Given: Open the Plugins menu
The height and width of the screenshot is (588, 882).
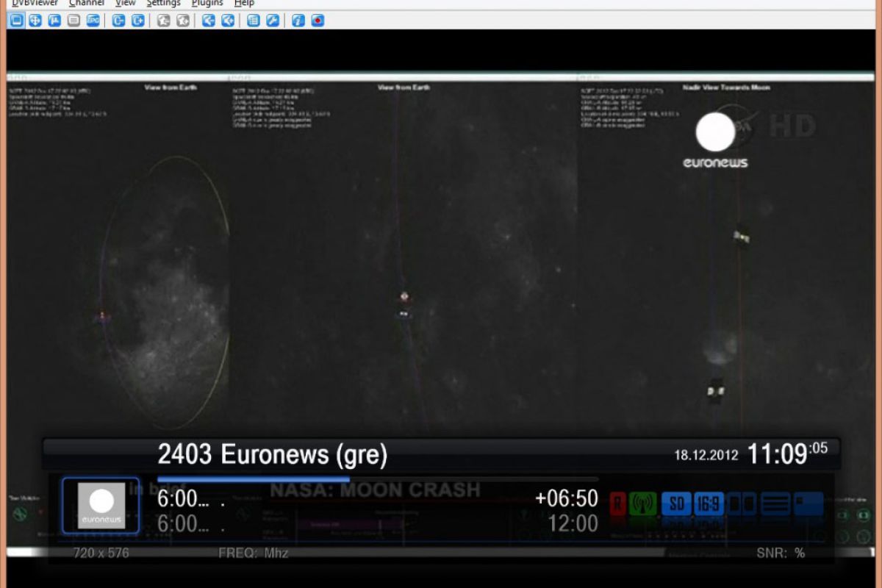Looking at the screenshot, I should pos(207,4).
